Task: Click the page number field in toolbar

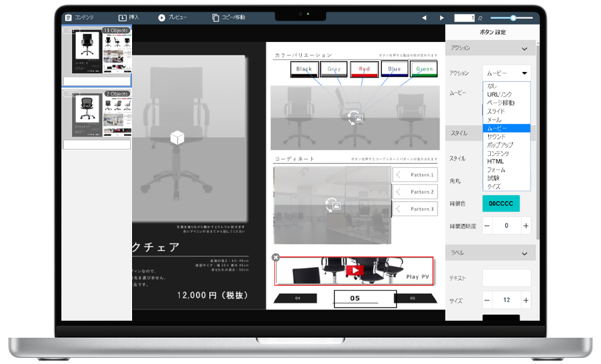Action: pos(465,18)
